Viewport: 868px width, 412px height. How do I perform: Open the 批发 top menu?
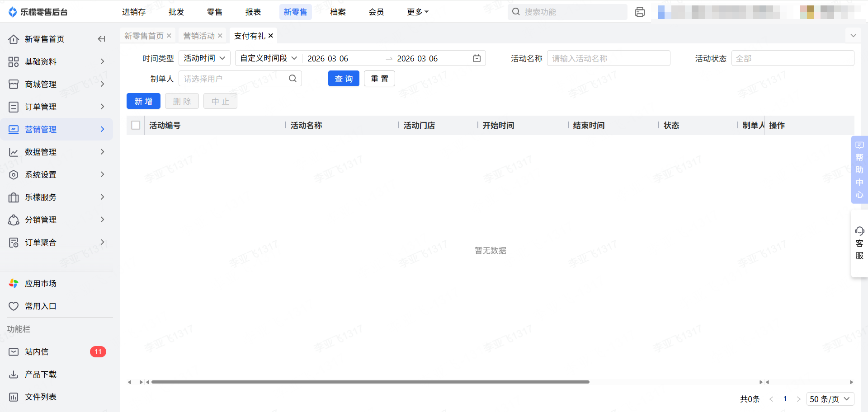click(x=176, y=12)
